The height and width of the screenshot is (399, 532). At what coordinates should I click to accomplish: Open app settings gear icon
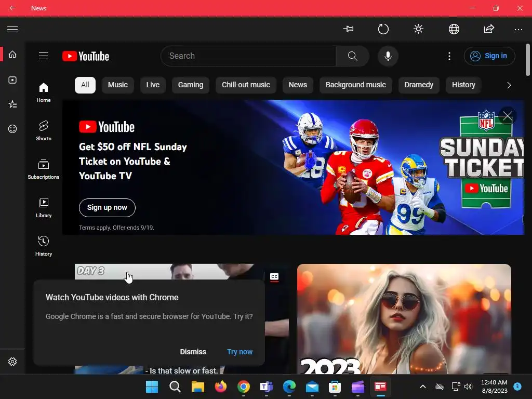tap(12, 362)
